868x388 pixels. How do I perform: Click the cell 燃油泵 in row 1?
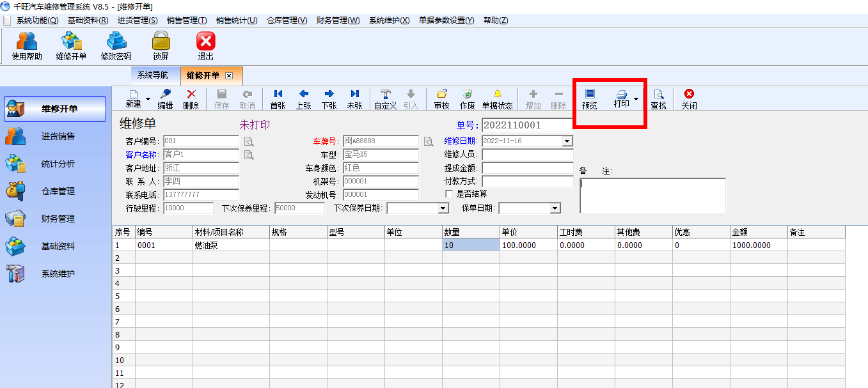pos(231,245)
